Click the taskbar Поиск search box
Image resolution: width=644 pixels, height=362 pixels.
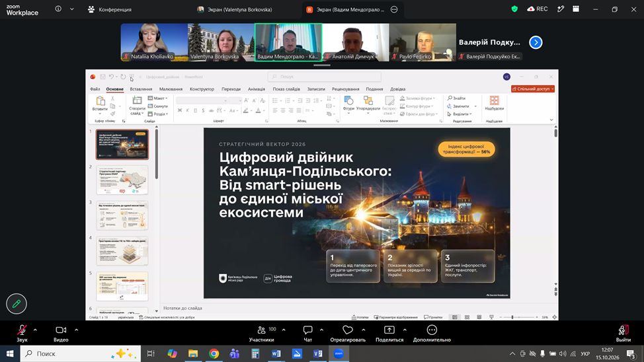(x=81, y=353)
